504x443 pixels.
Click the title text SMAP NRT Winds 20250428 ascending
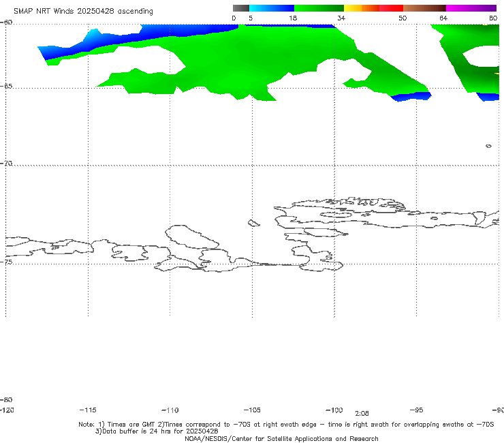(83, 11)
